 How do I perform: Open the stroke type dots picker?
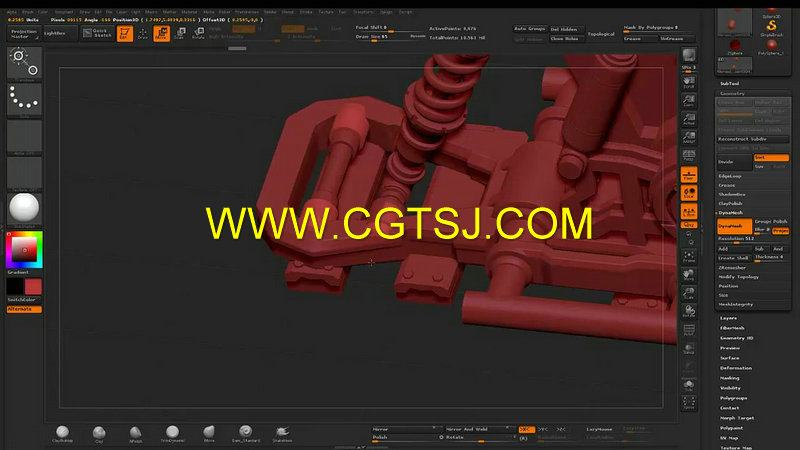[24, 99]
